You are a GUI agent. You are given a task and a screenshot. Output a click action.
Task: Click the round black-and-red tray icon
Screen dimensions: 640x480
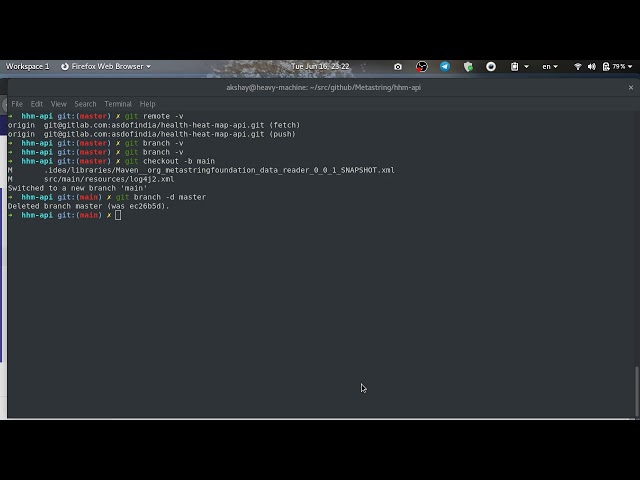[x=422, y=67]
